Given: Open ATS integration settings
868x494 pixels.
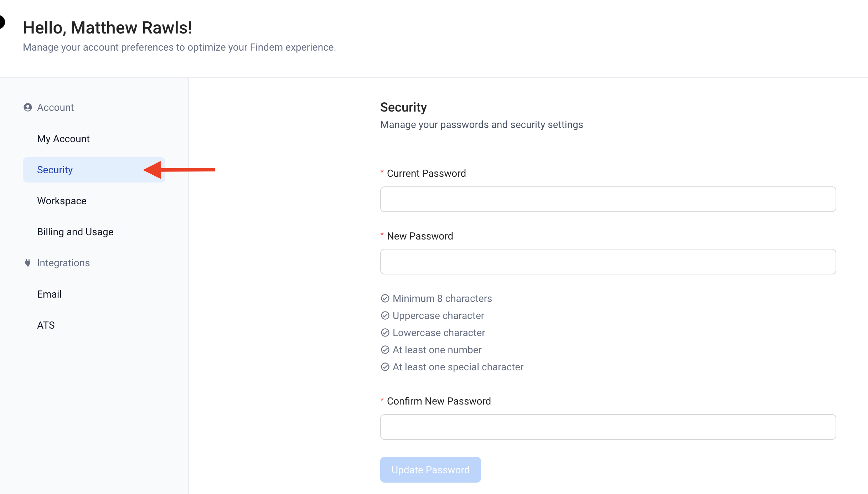Looking at the screenshot, I should click(46, 325).
